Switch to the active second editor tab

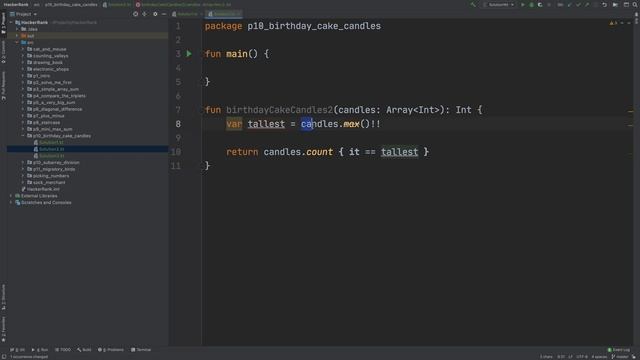[224, 14]
